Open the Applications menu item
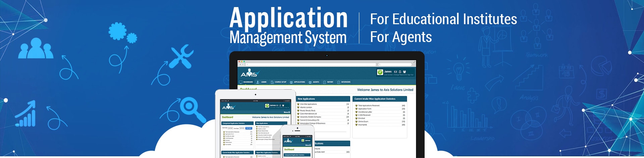 click(297, 82)
